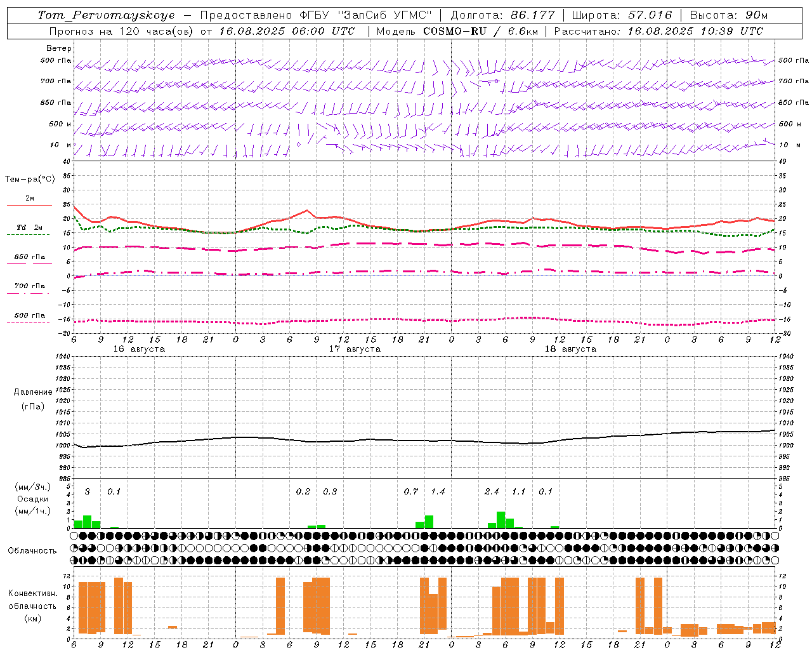Click the precipitation value "1.4"
Screen dimensions: 812x650
[x=438, y=491]
